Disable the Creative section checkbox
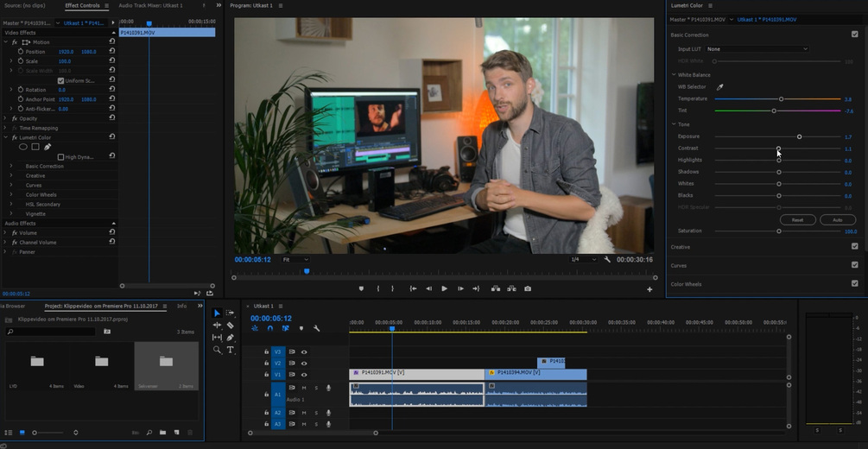 [x=855, y=246]
